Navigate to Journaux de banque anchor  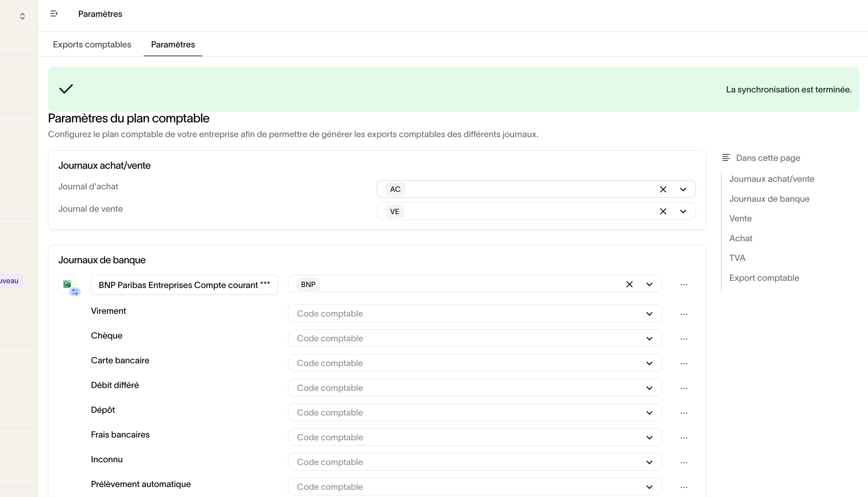click(x=769, y=199)
